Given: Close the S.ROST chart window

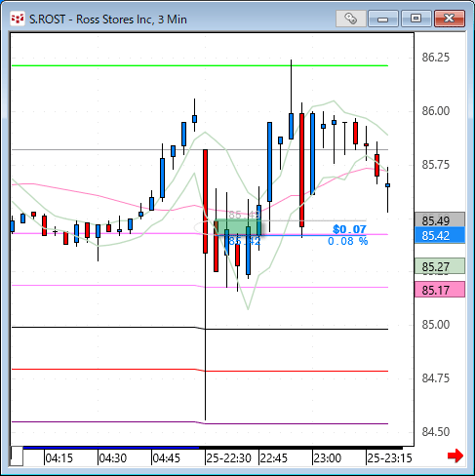Looking at the screenshot, I should [450, 19].
